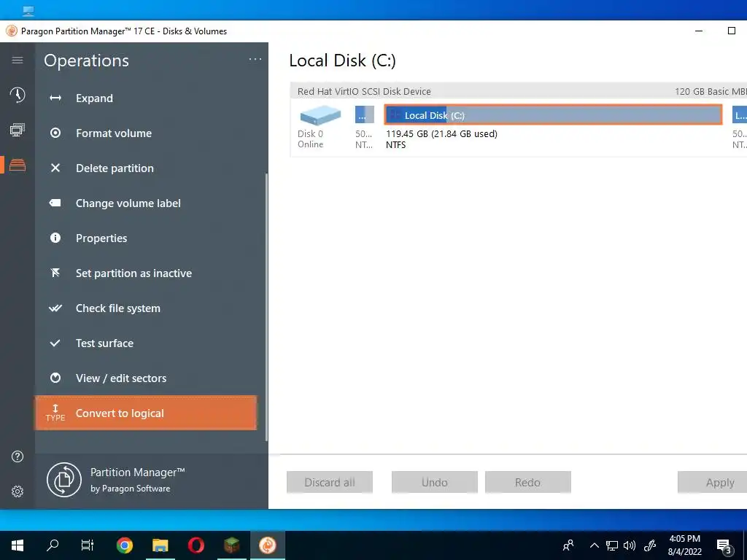Click the Test surface checkmark icon
This screenshot has width=747, height=560.
(55, 343)
